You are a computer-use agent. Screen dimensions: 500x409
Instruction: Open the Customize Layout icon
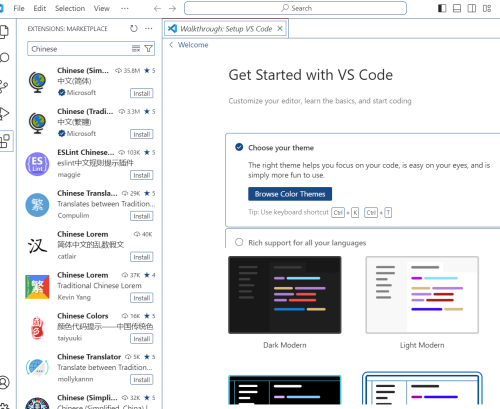pyautogui.click(x=487, y=8)
